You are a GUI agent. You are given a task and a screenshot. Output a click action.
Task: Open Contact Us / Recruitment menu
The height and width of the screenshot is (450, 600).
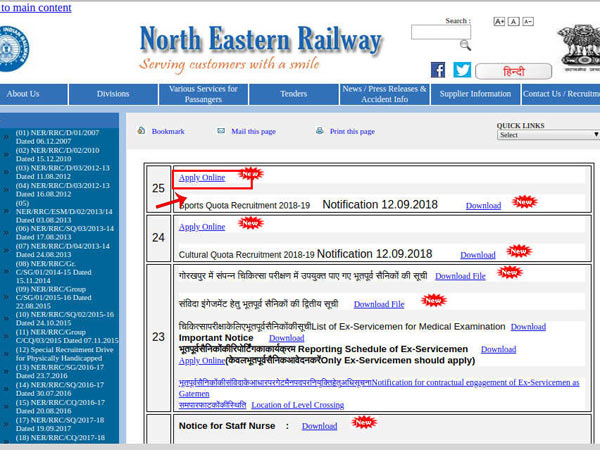pos(561,94)
